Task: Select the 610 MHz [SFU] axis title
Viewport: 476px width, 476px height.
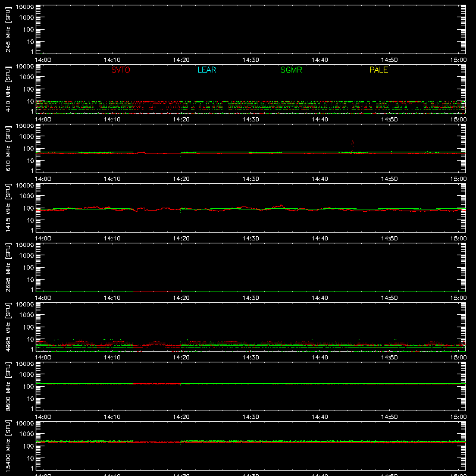Action: pos(8,148)
